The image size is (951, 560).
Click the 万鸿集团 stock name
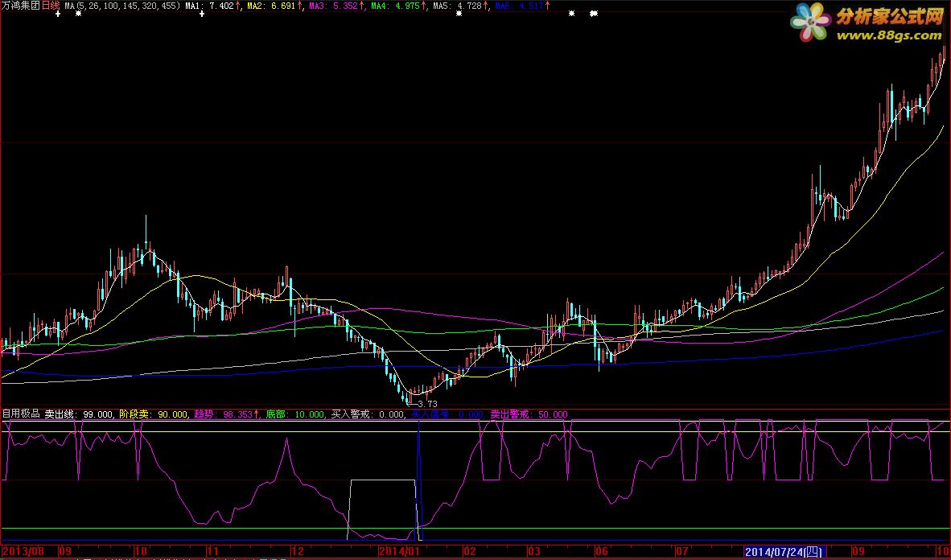21,6
